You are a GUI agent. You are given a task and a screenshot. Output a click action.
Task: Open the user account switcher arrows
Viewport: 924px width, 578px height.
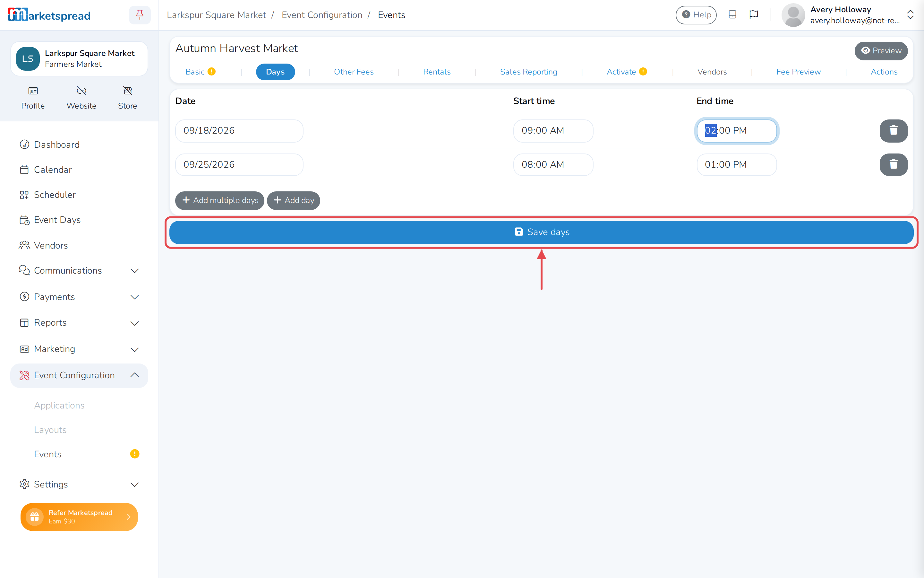point(910,15)
